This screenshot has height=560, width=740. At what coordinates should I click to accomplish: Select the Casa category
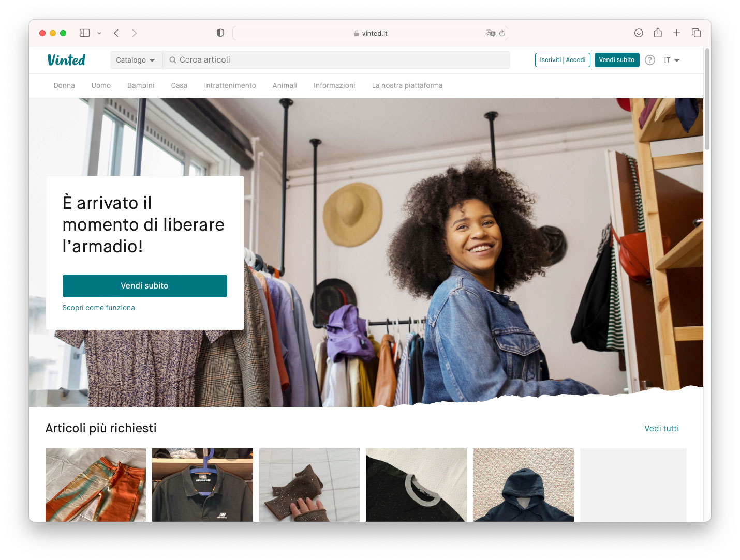[179, 85]
